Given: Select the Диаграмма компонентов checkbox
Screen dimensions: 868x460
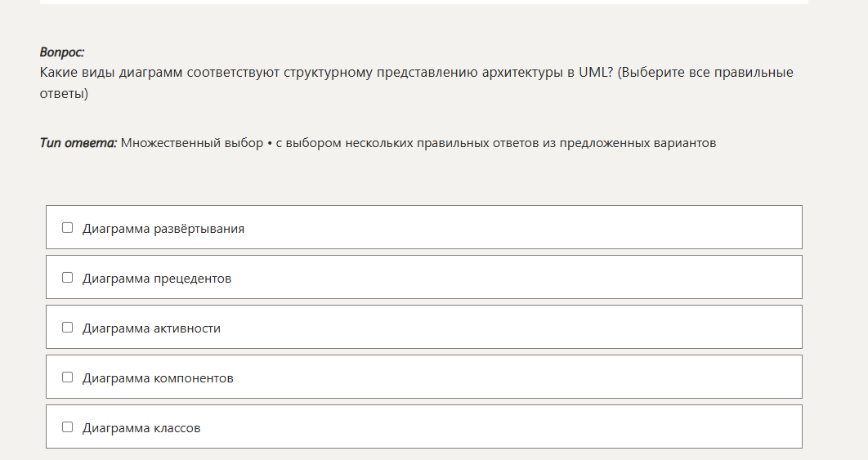Looking at the screenshot, I should [68, 377].
